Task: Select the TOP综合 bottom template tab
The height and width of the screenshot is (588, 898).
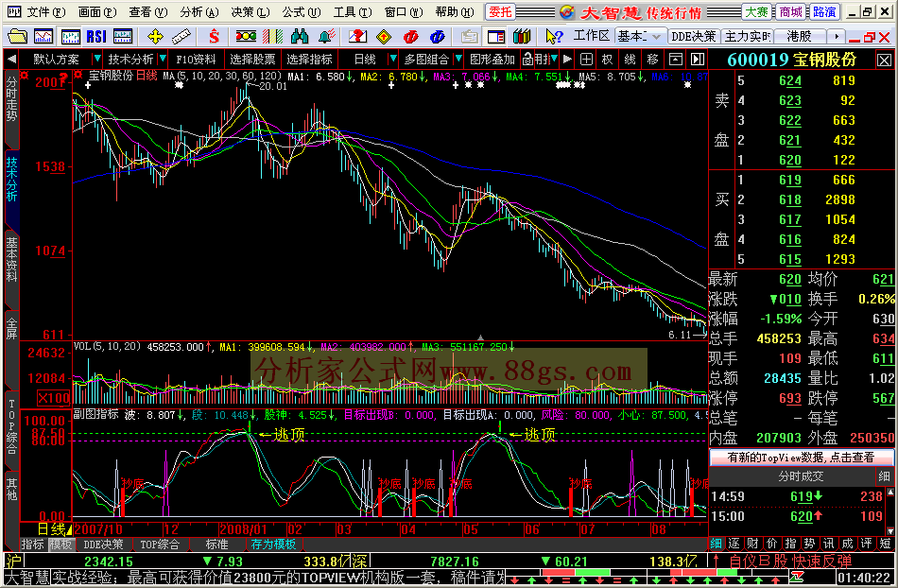Action: point(161,545)
